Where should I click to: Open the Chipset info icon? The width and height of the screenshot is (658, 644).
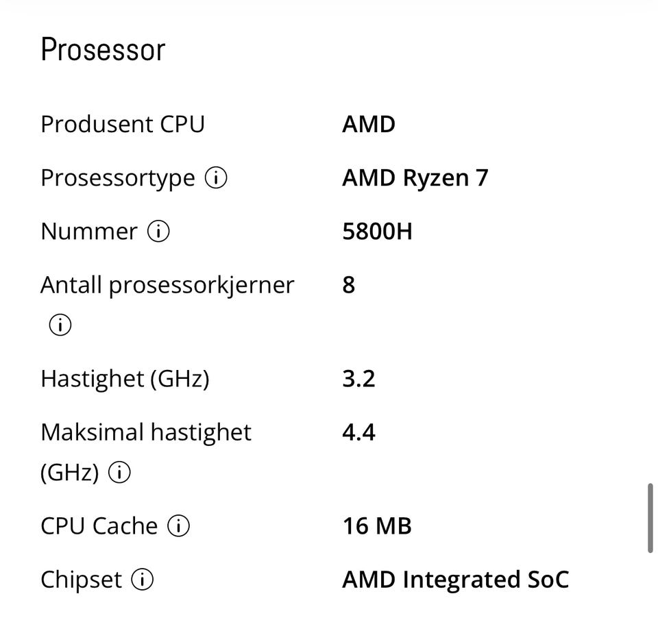coord(142,580)
